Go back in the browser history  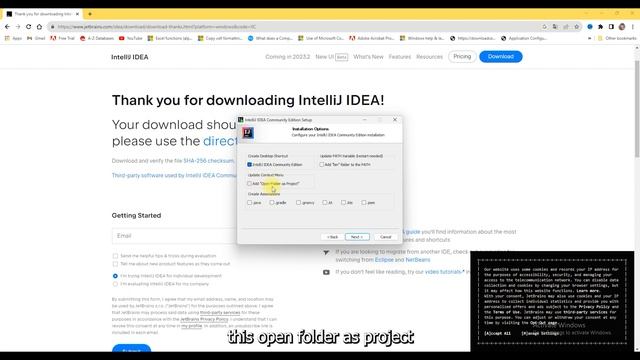[x=7, y=27]
